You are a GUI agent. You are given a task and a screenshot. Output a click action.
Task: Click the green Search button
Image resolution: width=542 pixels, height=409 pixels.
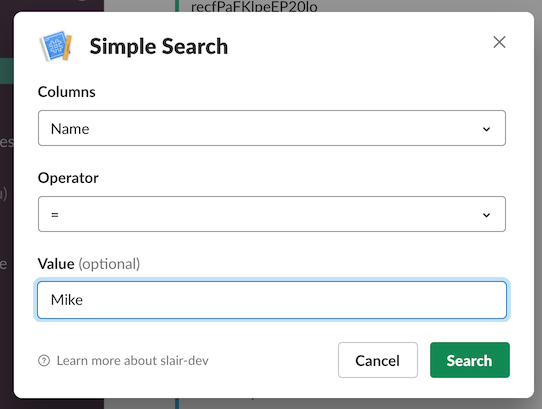(x=469, y=360)
